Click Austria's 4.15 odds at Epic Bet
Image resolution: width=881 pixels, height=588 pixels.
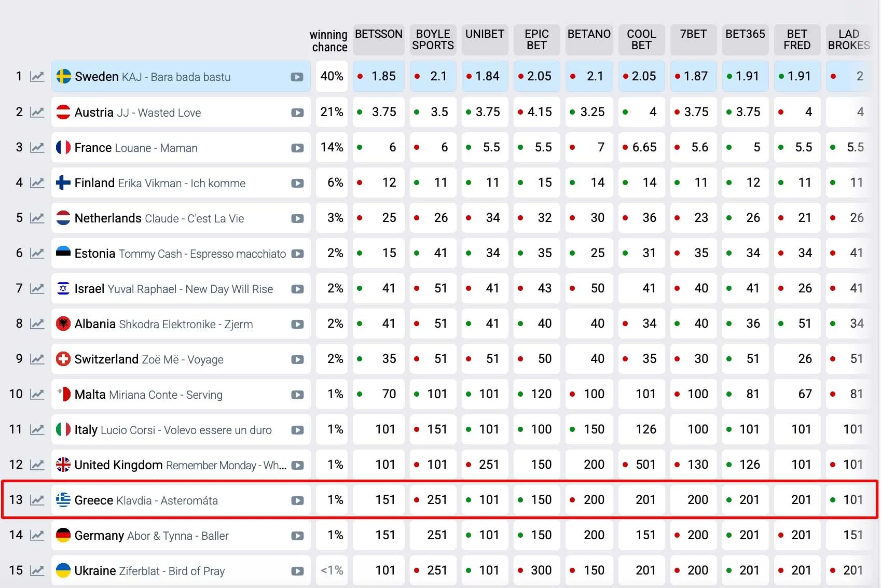536,112
